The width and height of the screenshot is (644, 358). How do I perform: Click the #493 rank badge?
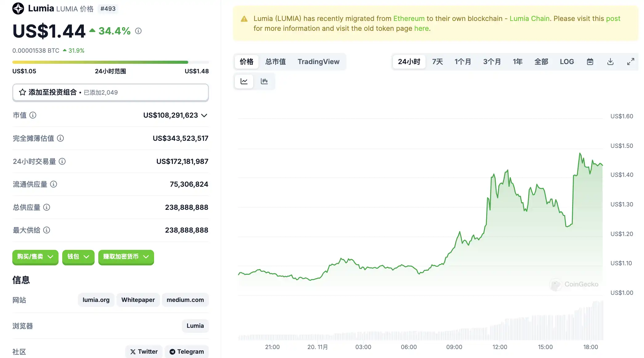[x=108, y=9]
